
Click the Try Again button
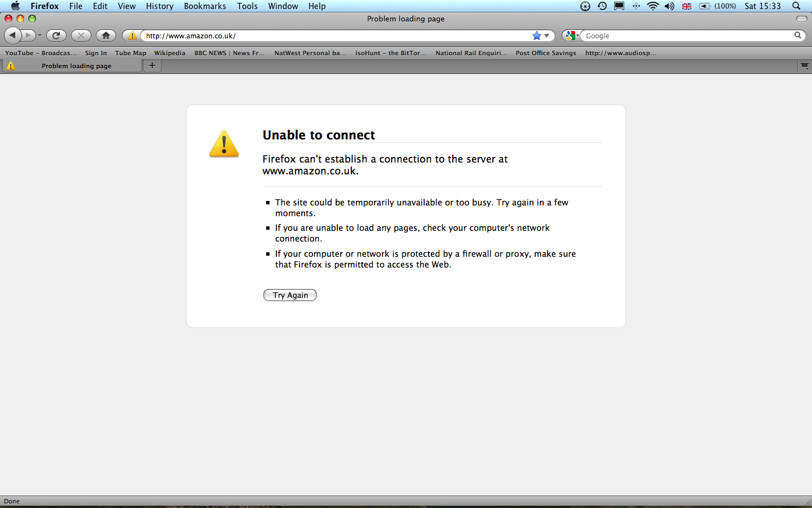point(290,295)
